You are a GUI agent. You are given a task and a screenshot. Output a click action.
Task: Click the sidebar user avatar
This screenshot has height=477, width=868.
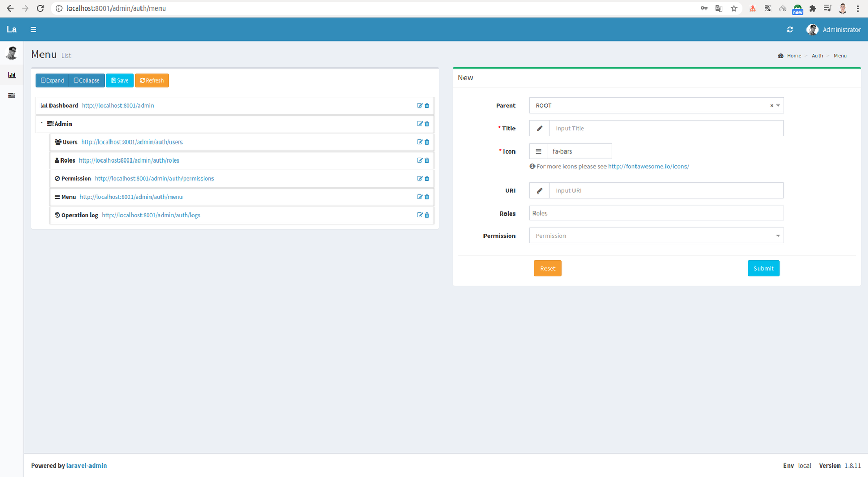click(x=12, y=53)
